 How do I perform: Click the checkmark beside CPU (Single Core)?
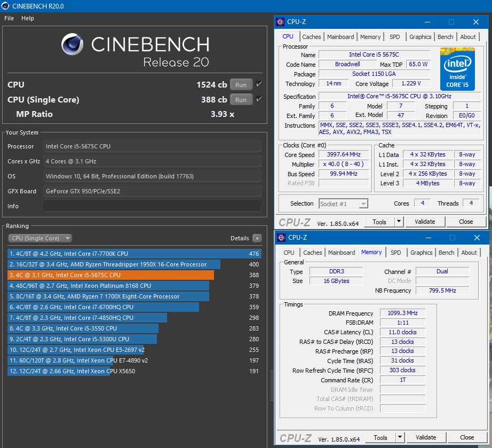point(260,99)
